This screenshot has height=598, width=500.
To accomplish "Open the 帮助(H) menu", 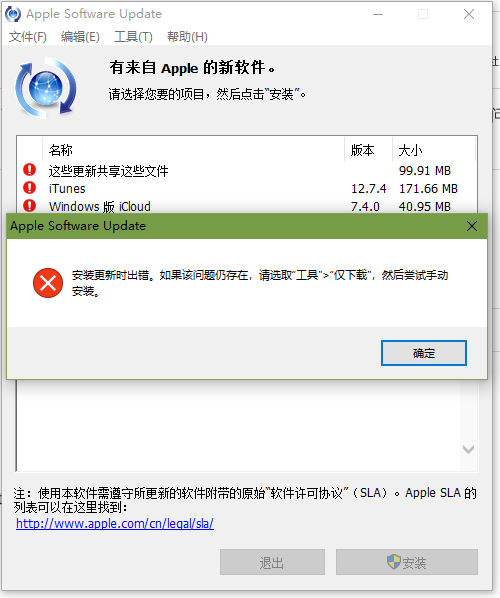I will [187, 37].
